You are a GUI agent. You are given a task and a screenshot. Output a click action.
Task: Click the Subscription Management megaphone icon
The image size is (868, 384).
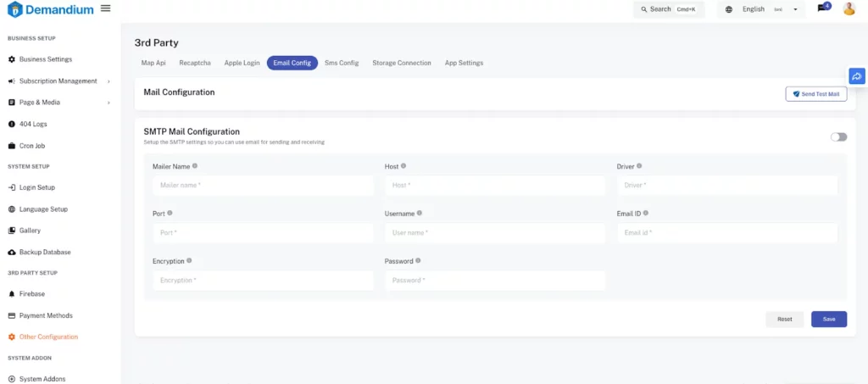[x=12, y=81]
